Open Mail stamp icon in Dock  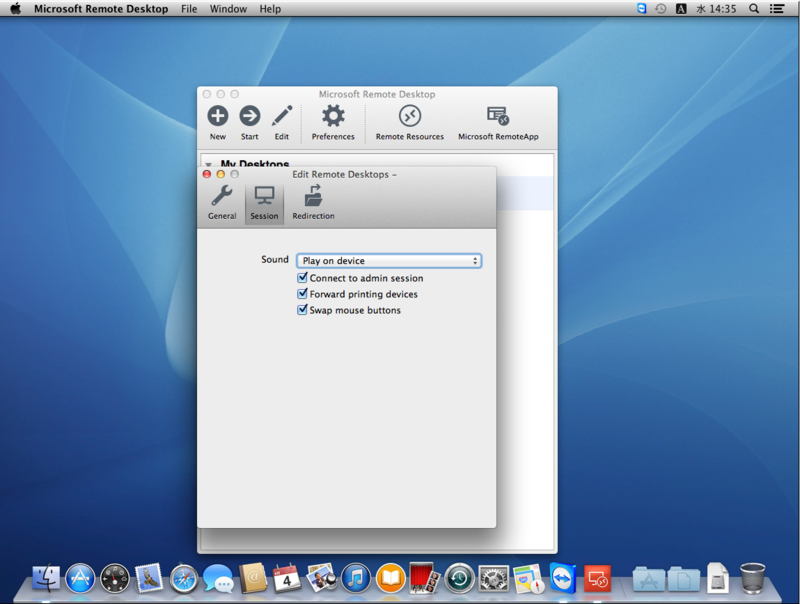point(148,578)
